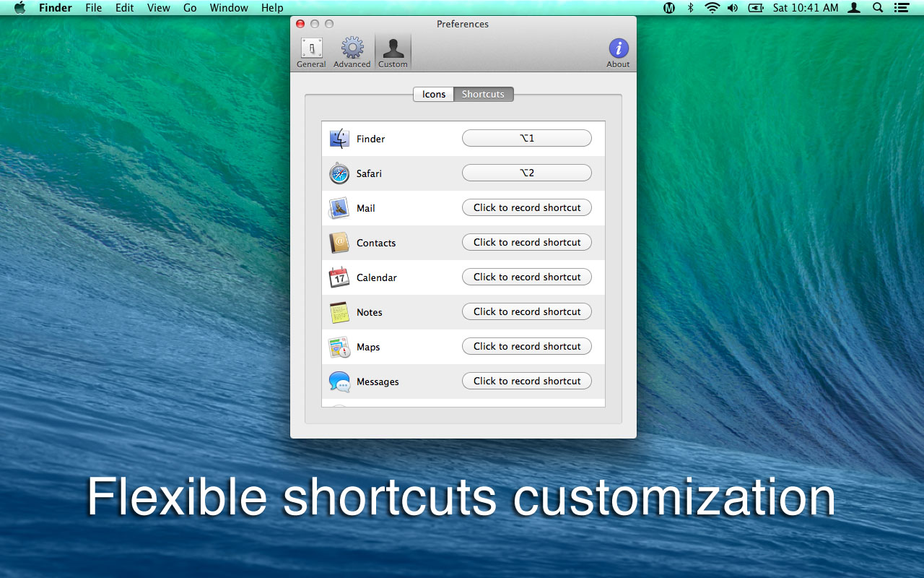Screen dimensions: 924x578
Task: Open the Go menu
Action: [190, 8]
